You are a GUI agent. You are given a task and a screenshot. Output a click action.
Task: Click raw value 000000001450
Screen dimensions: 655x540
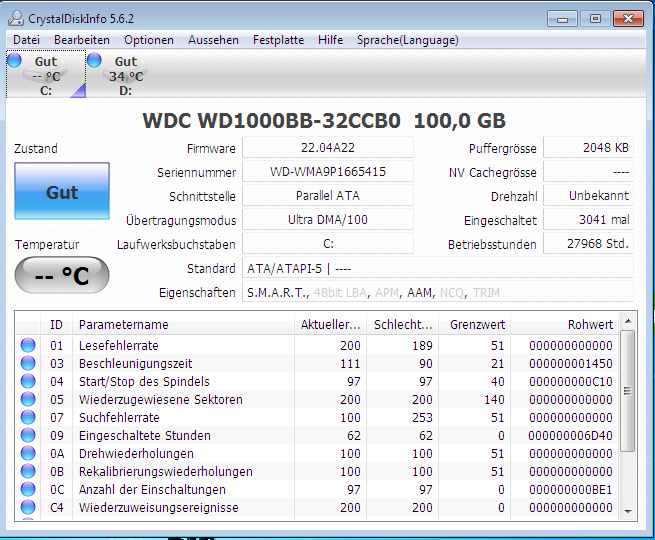570,363
